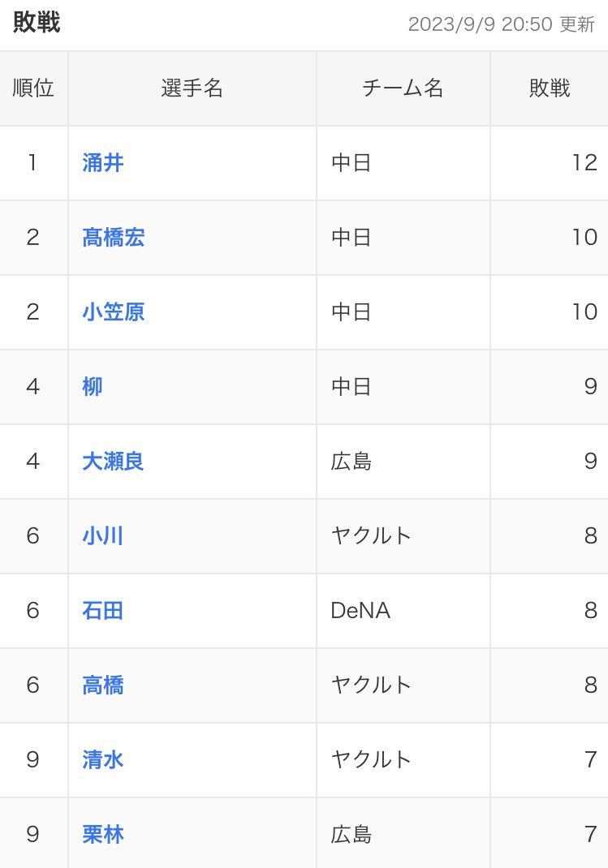Open player link 涌井
Viewport: 608px width, 868px height.
[x=102, y=163]
